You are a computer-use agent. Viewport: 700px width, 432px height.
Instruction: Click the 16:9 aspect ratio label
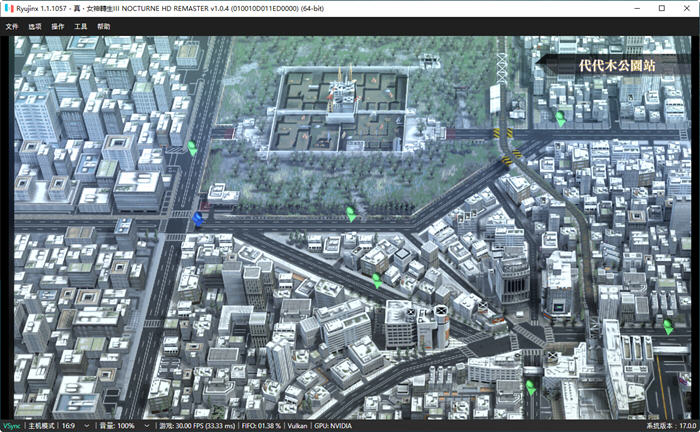[x=68, y=426]
